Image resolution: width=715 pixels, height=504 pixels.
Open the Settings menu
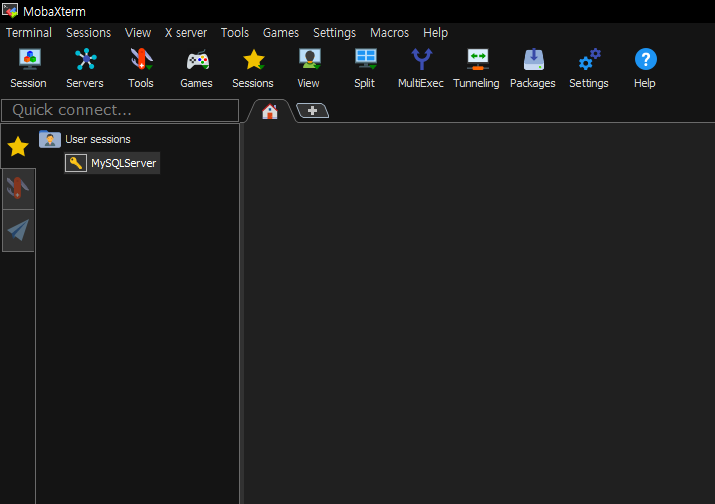point(334,33)
